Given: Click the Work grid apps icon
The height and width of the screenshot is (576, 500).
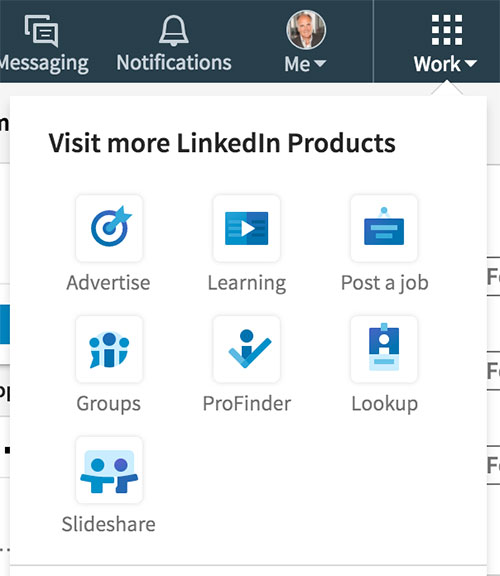Looking at the screenshot, I should tap(447, 30).
